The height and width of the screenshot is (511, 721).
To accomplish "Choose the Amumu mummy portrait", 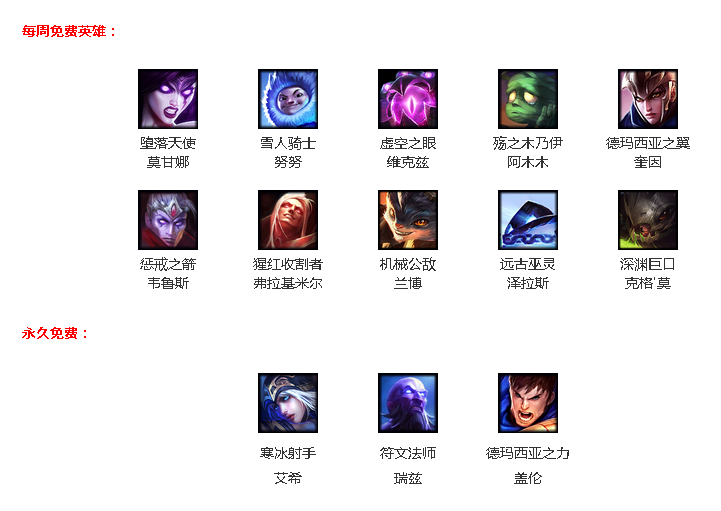I will [528, 99].
